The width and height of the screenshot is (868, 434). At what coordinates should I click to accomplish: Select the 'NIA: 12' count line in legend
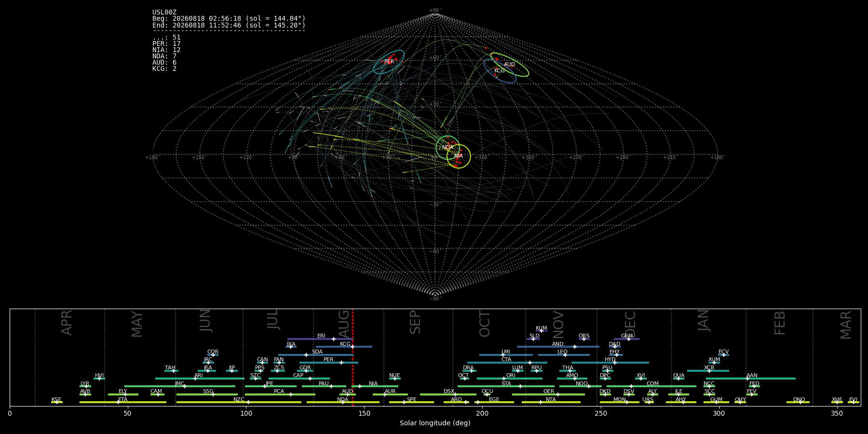pyautogui.click(x=166, y=50)
